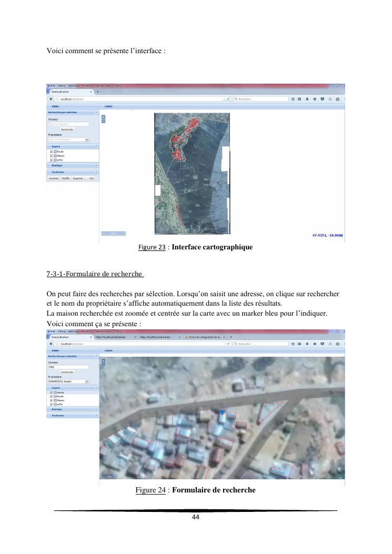Click the blue marker on the satellite map
392x554 pixels.
tap(222, 412)
